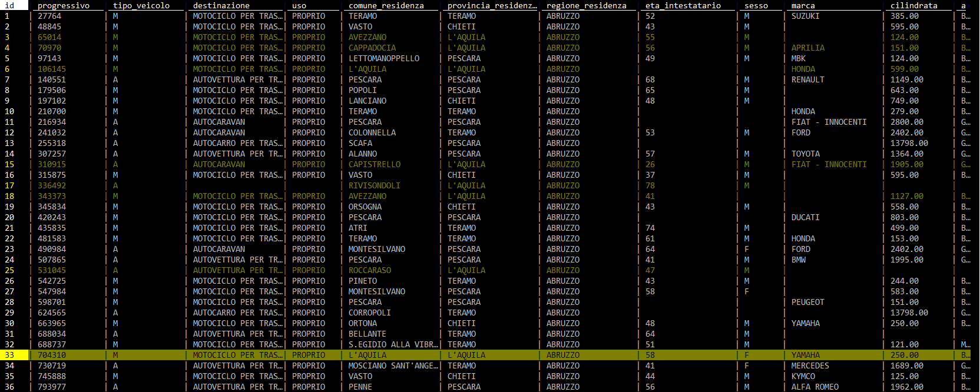The height and width of the screenshot is (392, 980).
Task: Select cilindrata cell 1149.00
Action: [907, 79]
